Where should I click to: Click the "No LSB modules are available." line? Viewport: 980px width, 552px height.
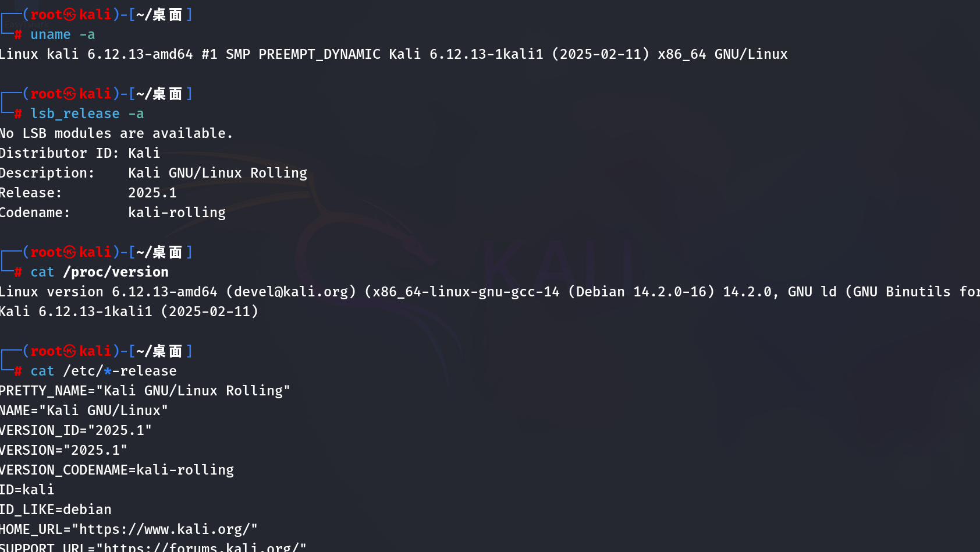pos(116,133)
